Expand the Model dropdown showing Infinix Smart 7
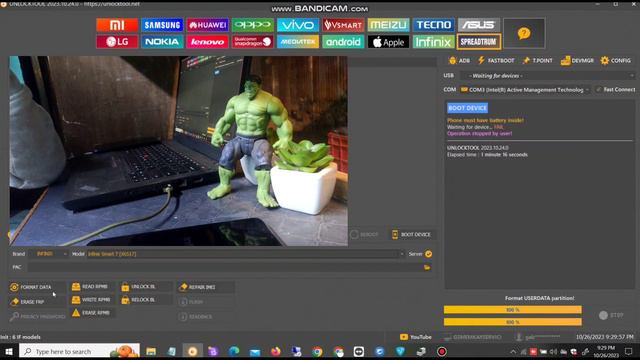 pyautogui.click(x=245, y=254)
